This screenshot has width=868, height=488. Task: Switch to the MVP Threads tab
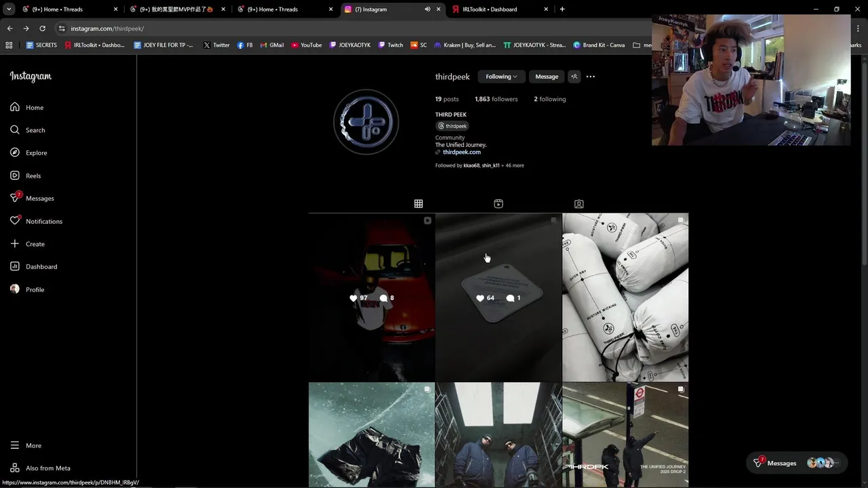coord(176,9)
